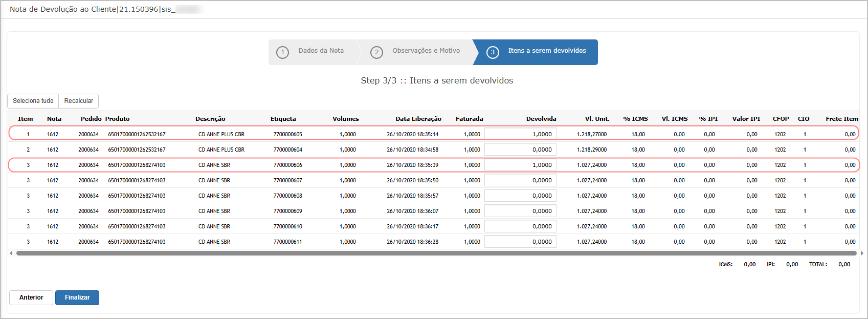Click date cell 26/10/2020 18:36:28

[x=412, y=242]
